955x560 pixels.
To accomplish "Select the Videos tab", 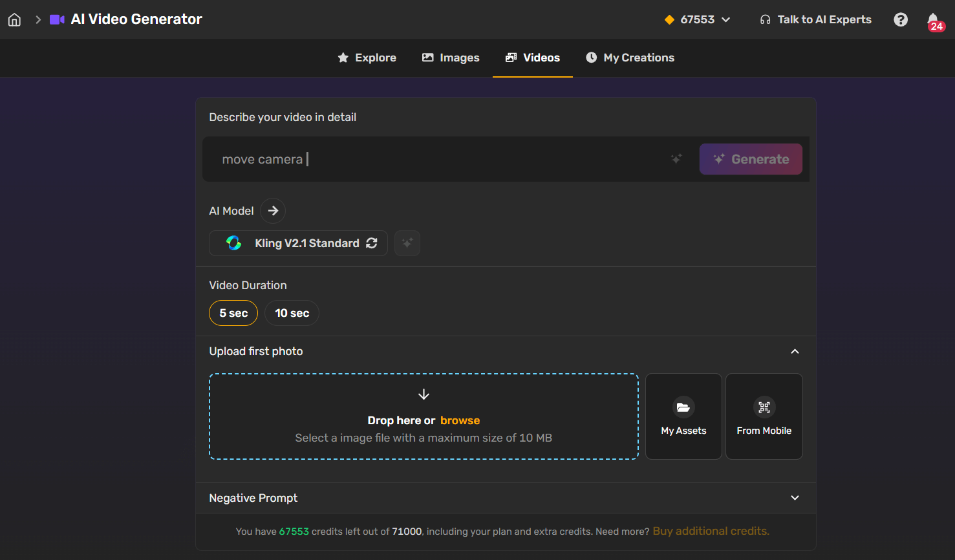I will tap(533, 58).
